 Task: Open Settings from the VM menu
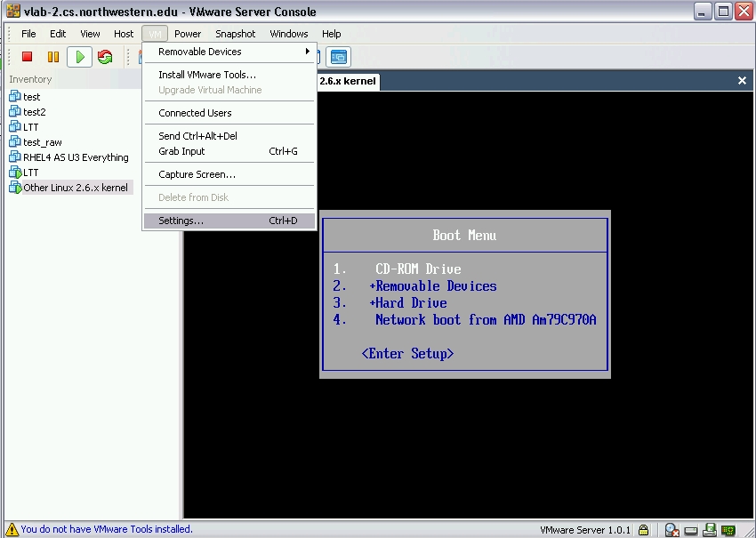229,221
